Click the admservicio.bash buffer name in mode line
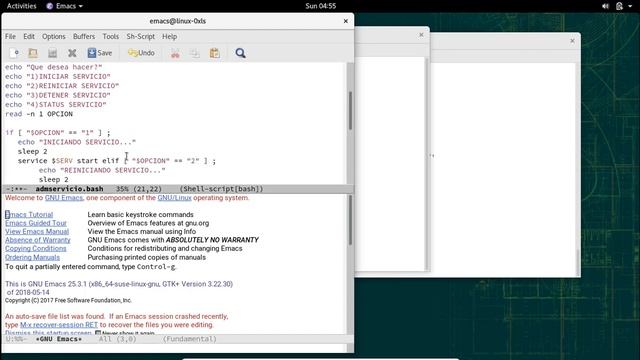 69,189
